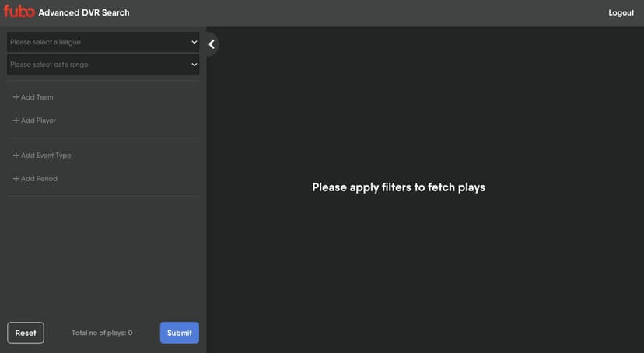Click the plus icon beside Add Period
Image resolution: width=644 pixels, height=353 pixels.
pyautogui.click(x=16, y=179)
